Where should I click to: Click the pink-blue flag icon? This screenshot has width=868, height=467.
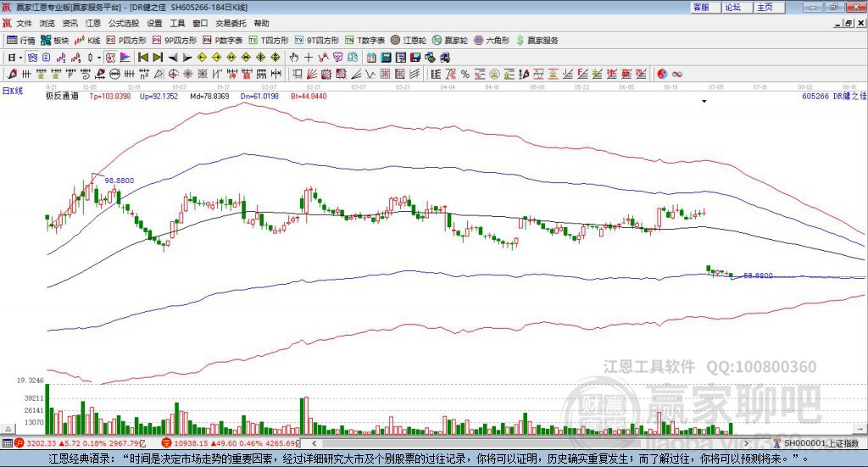(x=125, y=58)
